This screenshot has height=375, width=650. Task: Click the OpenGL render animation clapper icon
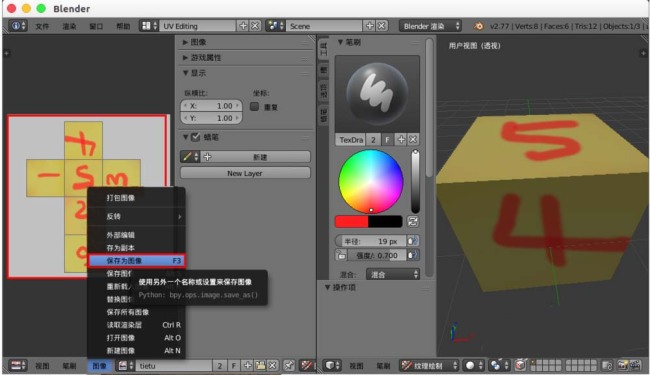pos(635,365)
